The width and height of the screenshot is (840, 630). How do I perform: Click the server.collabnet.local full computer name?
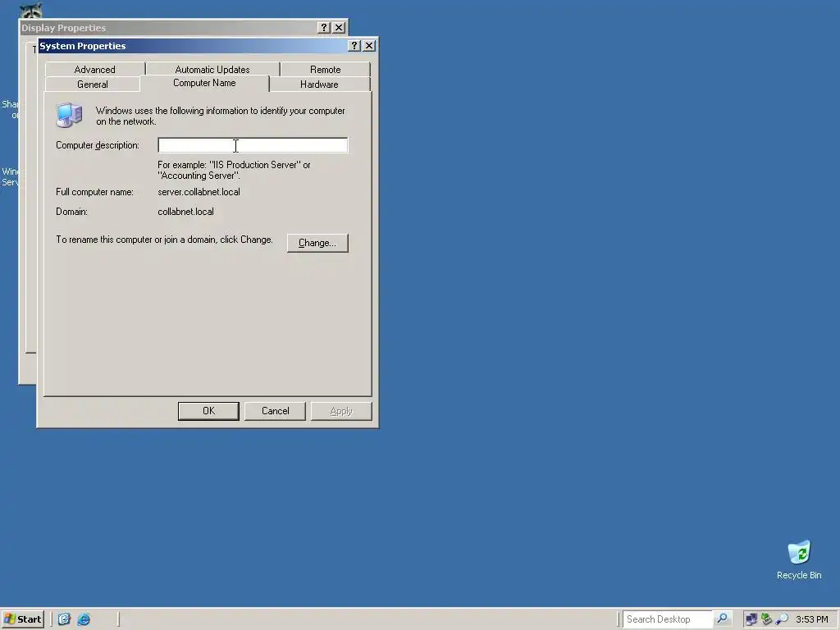(199, 192)
